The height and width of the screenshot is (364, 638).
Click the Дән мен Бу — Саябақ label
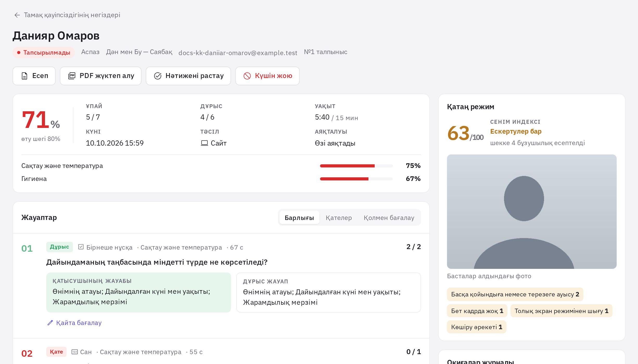pyautogui.click(x=139, y=52)
